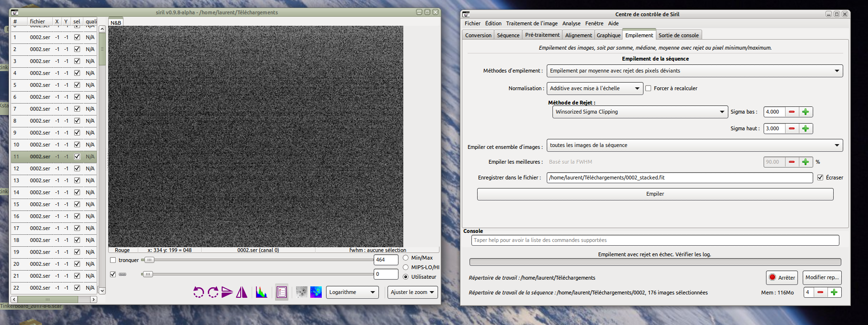Toggle false color rendering

click(x=316, y=292)
